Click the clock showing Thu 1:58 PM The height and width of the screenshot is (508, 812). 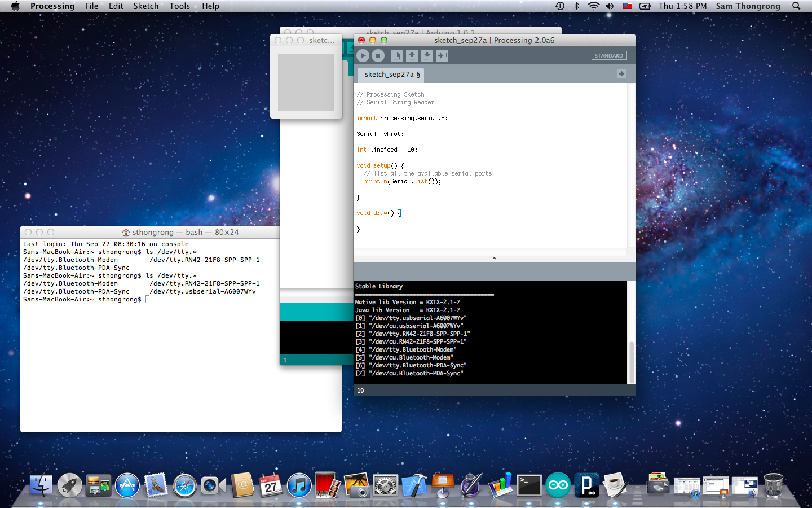pos(682,6)
